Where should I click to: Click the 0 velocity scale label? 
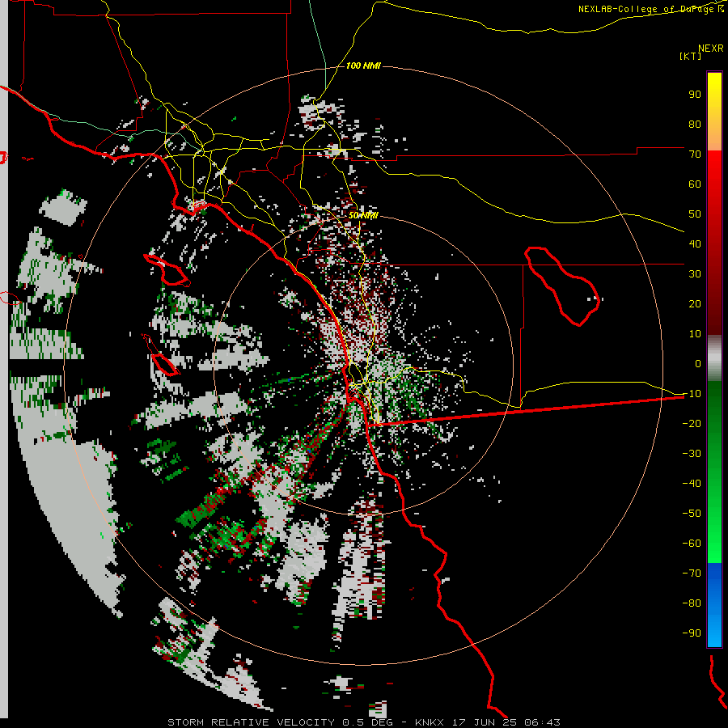698,363
